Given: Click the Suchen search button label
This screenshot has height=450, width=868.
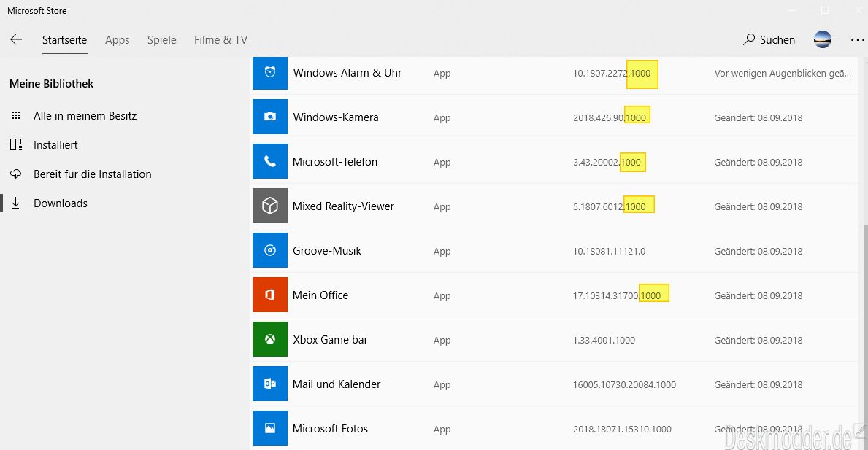Looking at the screenshot, I should [777, 40].
